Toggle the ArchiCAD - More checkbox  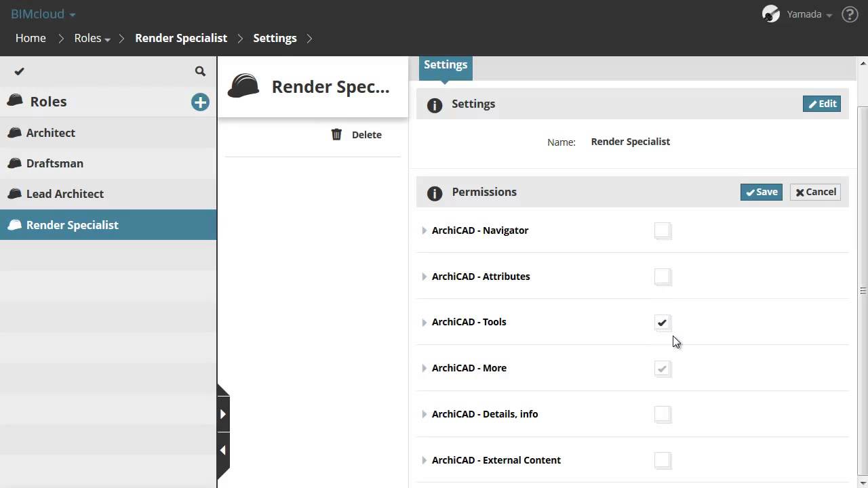tap(663, 369)
